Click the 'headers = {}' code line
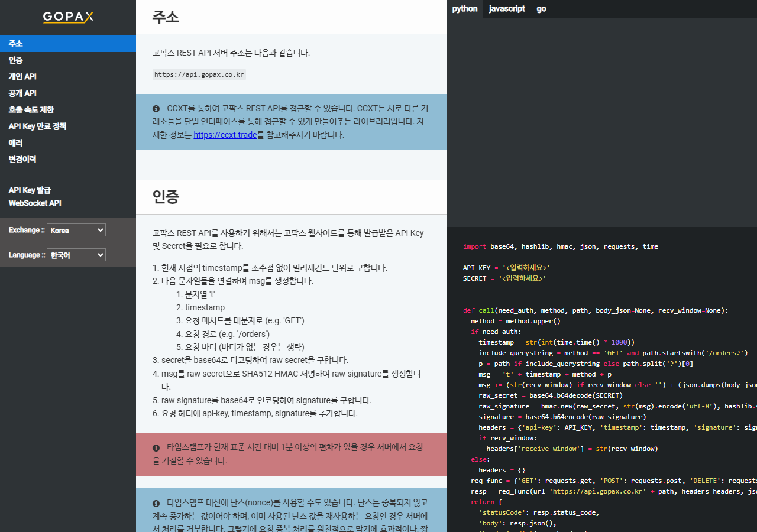Screen dimensions: 757x532 coord(502,470)
